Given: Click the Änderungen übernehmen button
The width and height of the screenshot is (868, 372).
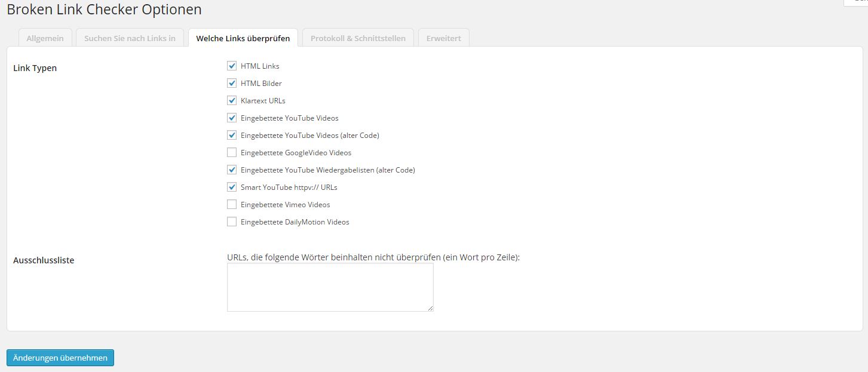Looking at the screenshot, I should tap(60, 358).
